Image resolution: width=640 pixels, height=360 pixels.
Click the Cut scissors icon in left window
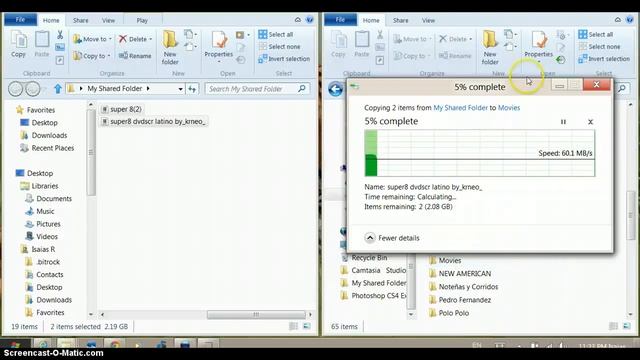tap(60, 35)
